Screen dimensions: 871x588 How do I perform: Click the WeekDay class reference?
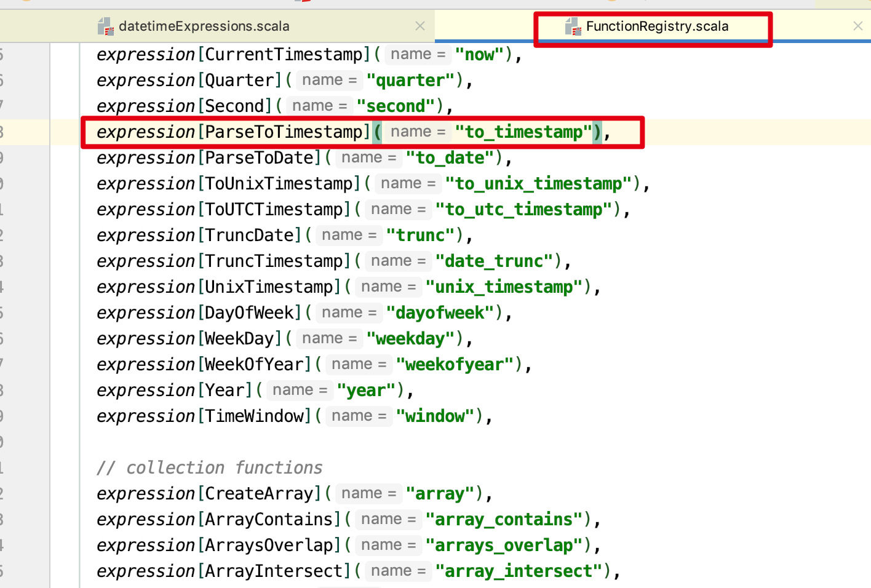click(x=239, y=338)
